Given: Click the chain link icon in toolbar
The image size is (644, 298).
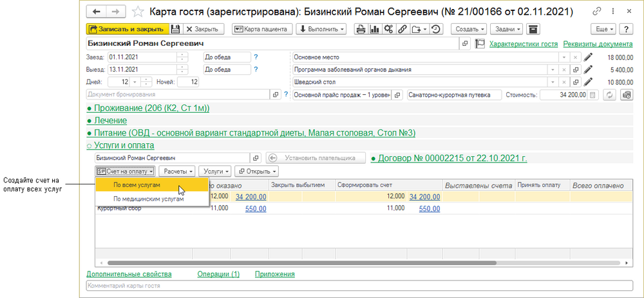Looking at the screenshot, I should [x=402, y=29].
